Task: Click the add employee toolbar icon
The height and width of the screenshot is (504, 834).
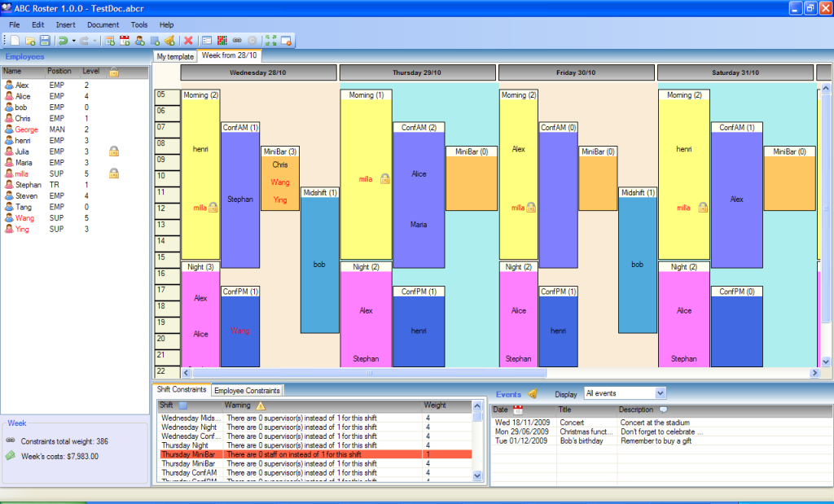Action: [x=139, y=40]
